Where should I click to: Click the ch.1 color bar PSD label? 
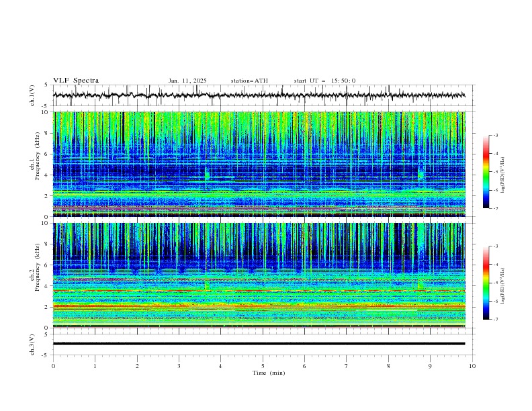coord(502,175)
